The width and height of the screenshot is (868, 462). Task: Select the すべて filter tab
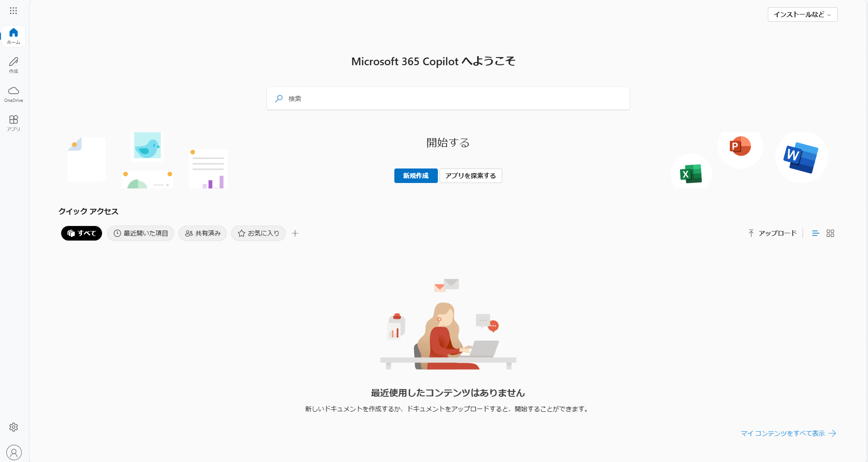[82, 233]
